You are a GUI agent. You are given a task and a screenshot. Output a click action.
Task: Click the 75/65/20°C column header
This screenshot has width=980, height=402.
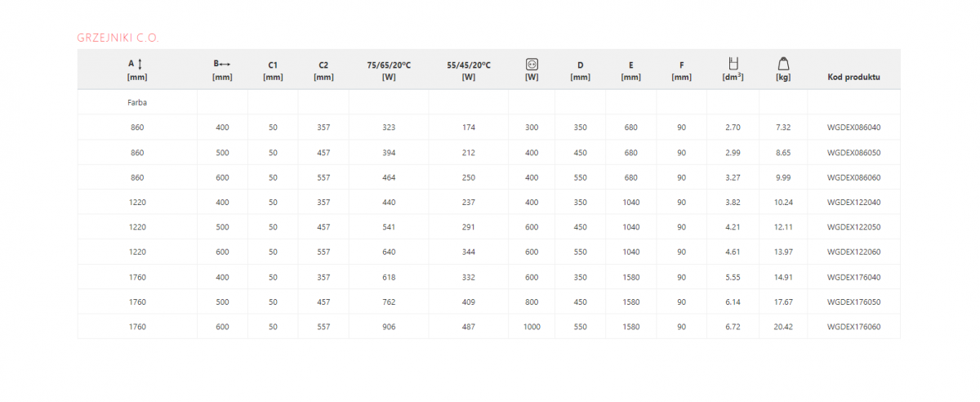pos(389,70)
